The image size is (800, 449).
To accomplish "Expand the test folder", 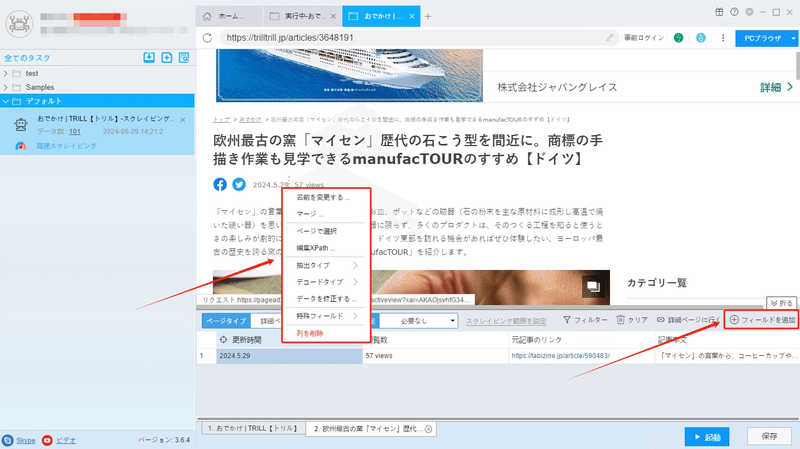I will pyautogui.click(x=6, y=73).
